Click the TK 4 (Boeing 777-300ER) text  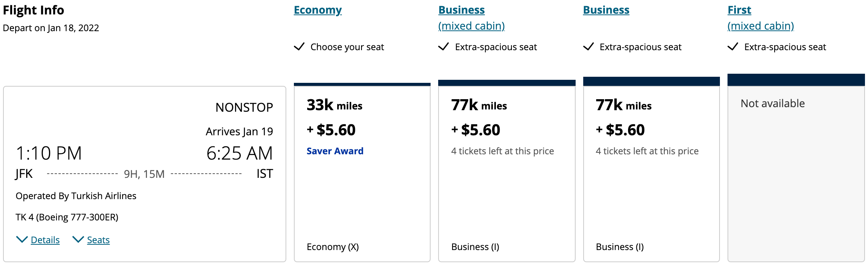(67, 217)
